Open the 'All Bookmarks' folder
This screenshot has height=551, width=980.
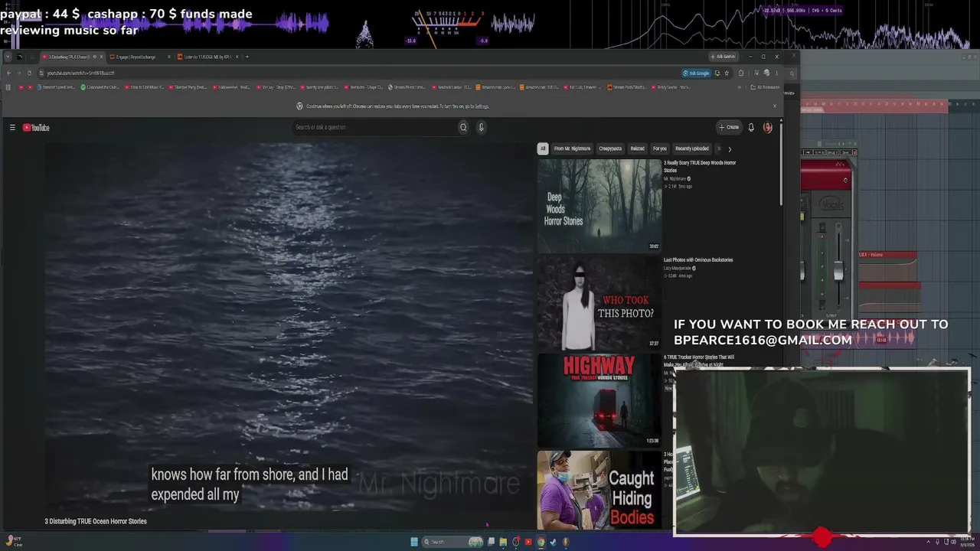pyautogui.click(x=766, y=87)
